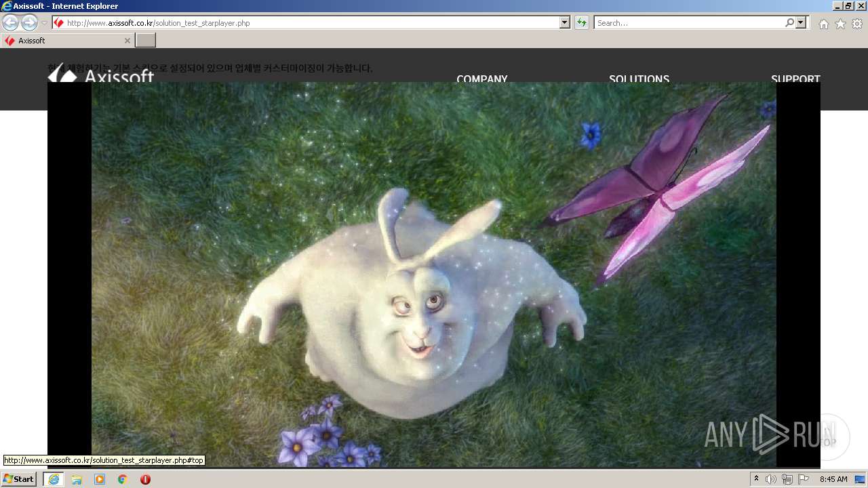Open the recent pages dropdown arrow

[x=44, y=23]
